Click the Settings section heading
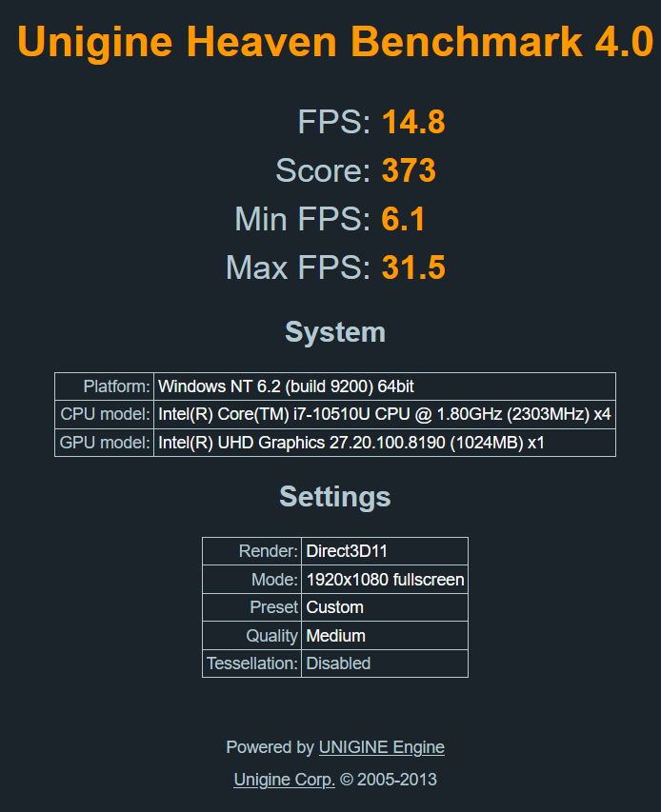 (335, 497)
